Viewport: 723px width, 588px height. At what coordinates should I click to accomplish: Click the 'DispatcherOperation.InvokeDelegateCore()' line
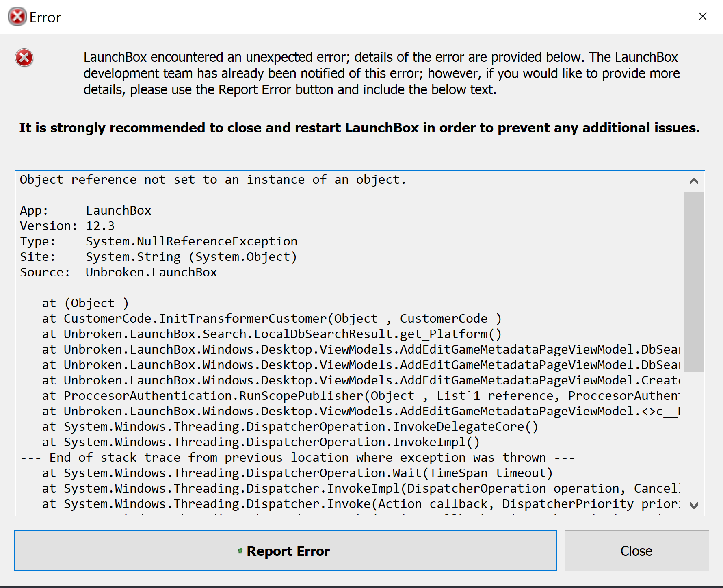[x=290, y=427]
